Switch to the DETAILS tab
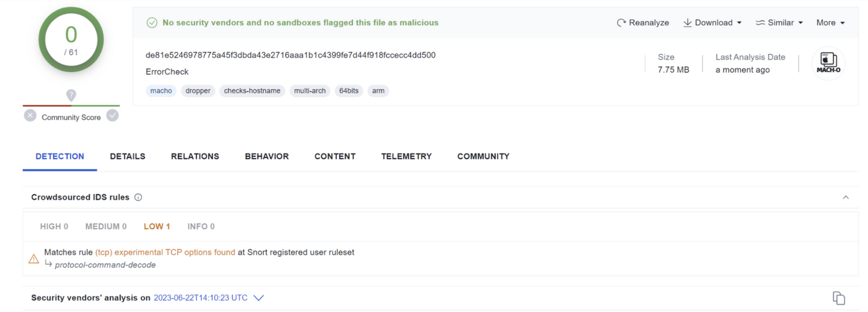This screenshot has height=312, width=868. [128, 156]
